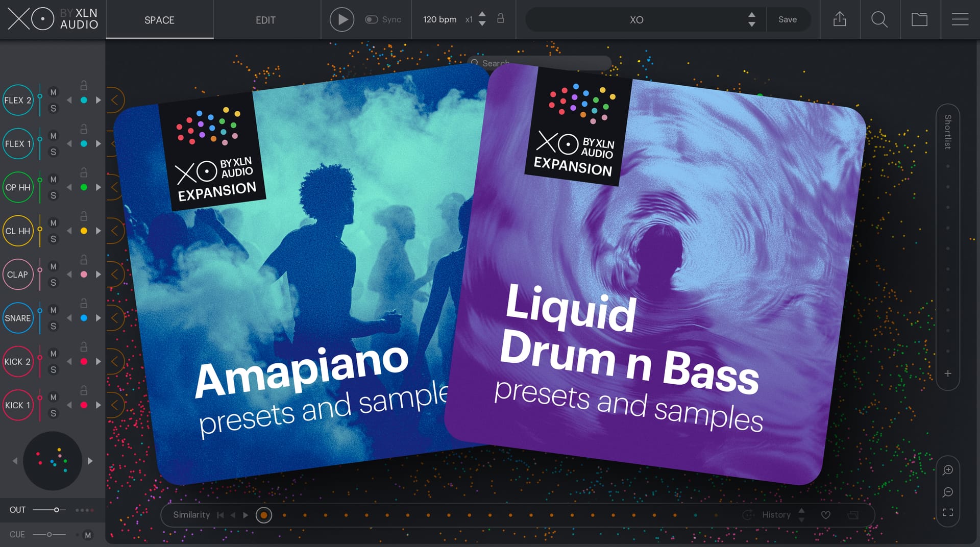Click the Save preset button
980x547 pixels.
tap(788, 19)
